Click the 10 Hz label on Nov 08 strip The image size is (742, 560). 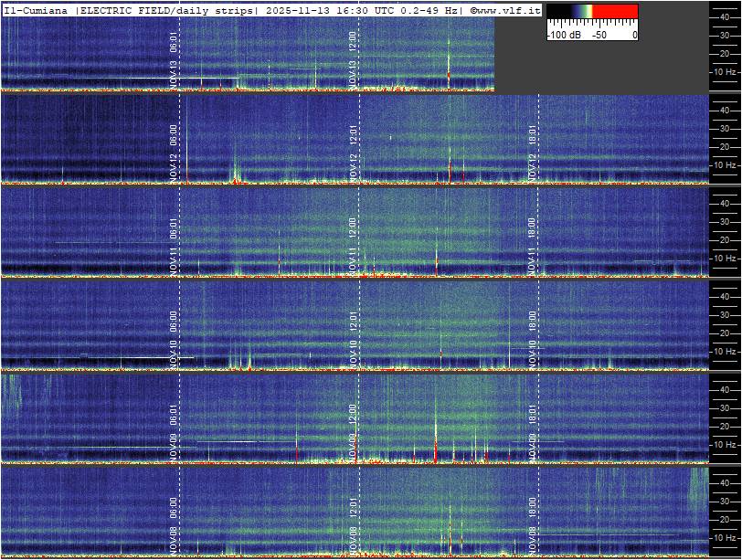click(x=726, y=537)
